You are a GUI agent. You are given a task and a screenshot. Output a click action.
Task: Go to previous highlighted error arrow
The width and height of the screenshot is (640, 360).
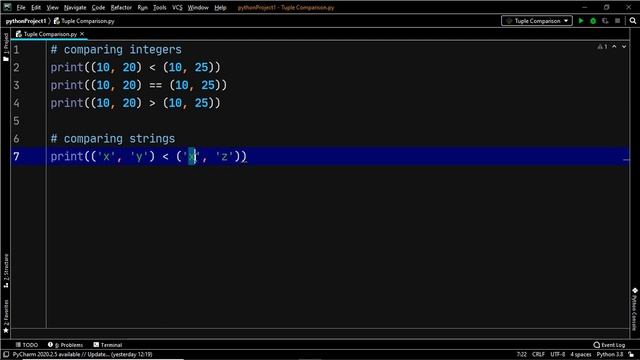[614, 47]
